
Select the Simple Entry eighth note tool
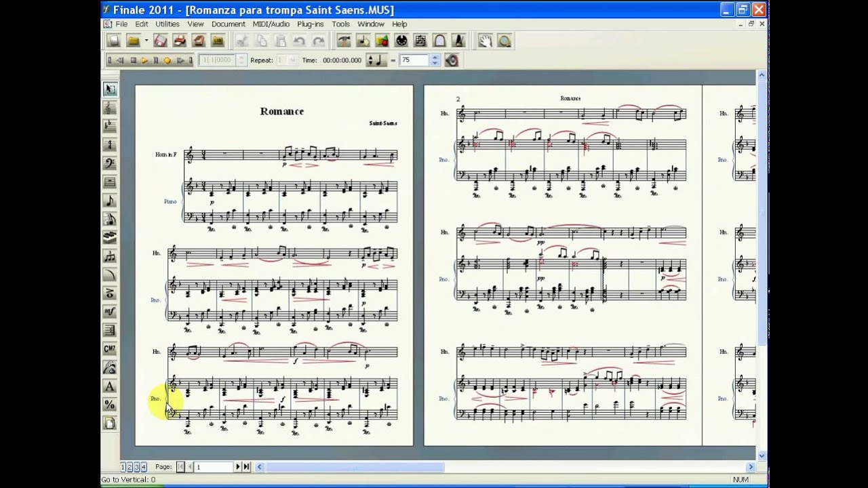[109, 201]
